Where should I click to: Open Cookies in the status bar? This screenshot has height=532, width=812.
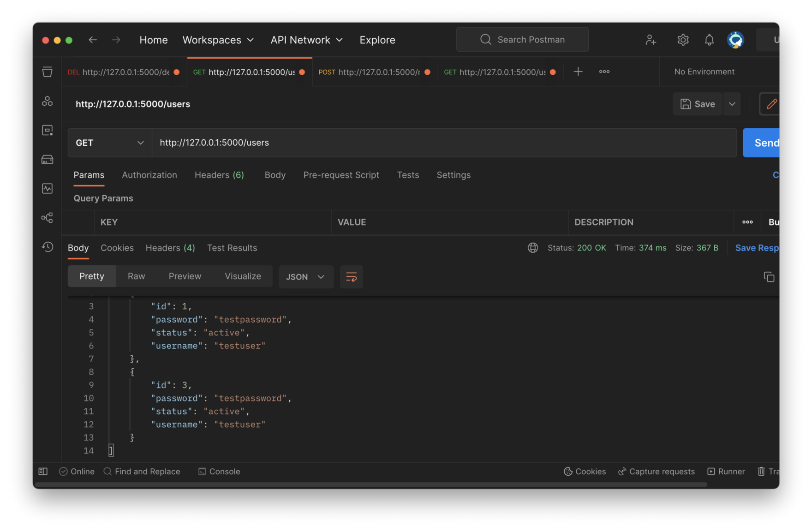coord(585,471)
